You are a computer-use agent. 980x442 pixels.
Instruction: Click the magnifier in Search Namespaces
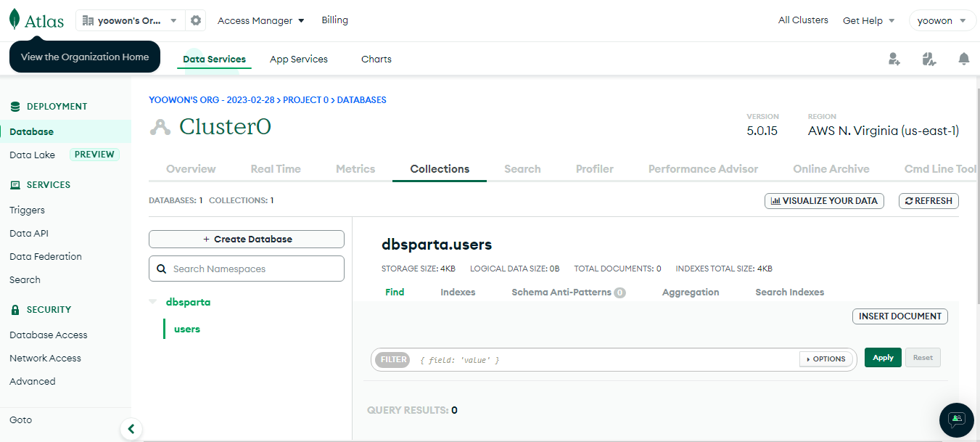162,269
